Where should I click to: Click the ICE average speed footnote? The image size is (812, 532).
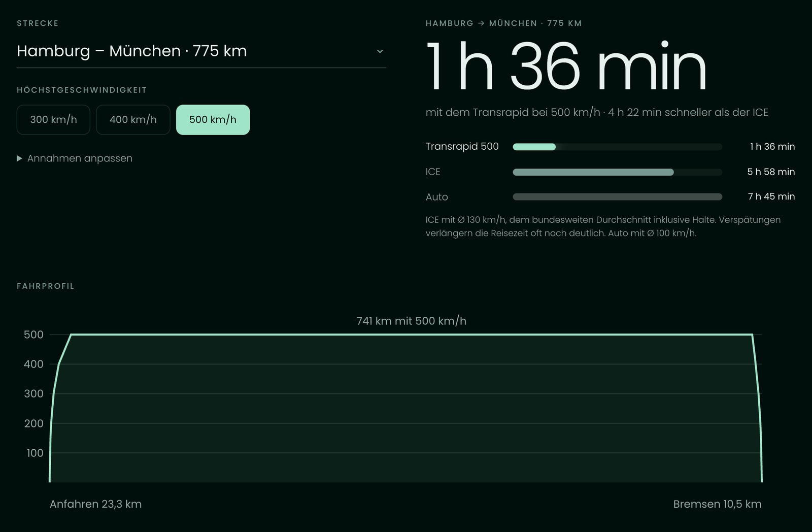pos(603,226)
